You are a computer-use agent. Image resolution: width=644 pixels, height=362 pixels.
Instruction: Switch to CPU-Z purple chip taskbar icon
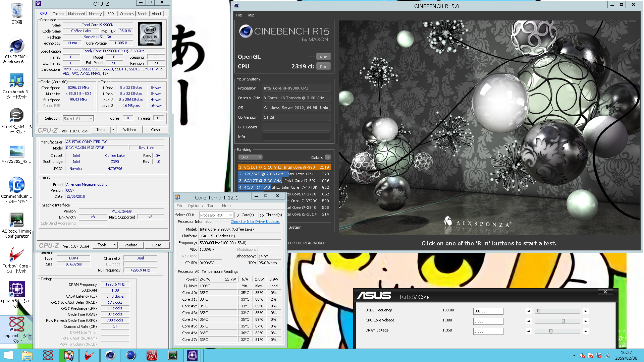[x=192, y=355]
